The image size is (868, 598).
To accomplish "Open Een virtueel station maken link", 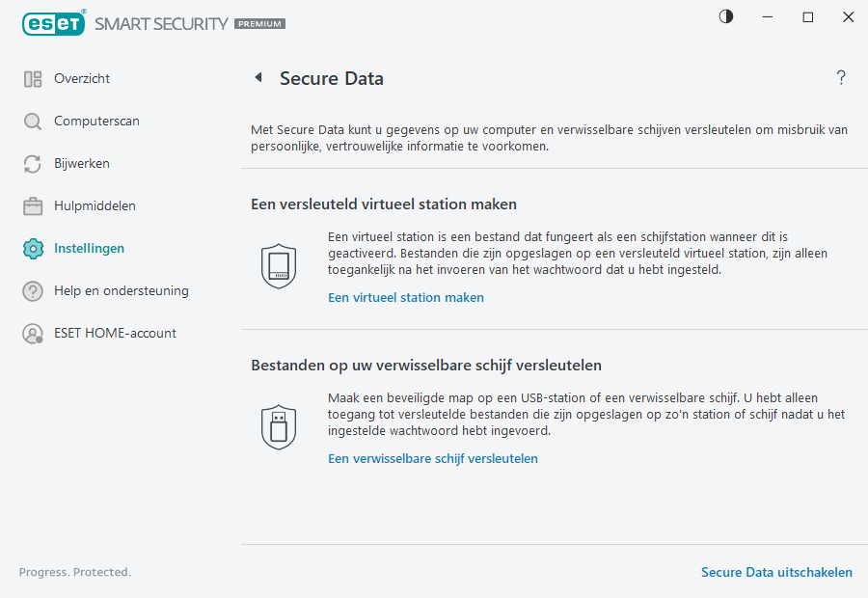I will tap(406, 297).
